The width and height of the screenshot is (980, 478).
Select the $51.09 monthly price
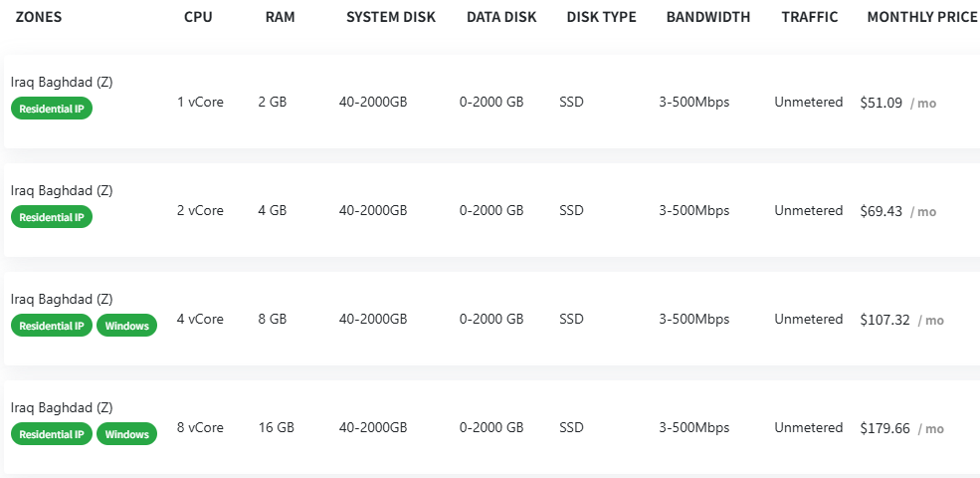pyautogui.click(x=882, y=103)
